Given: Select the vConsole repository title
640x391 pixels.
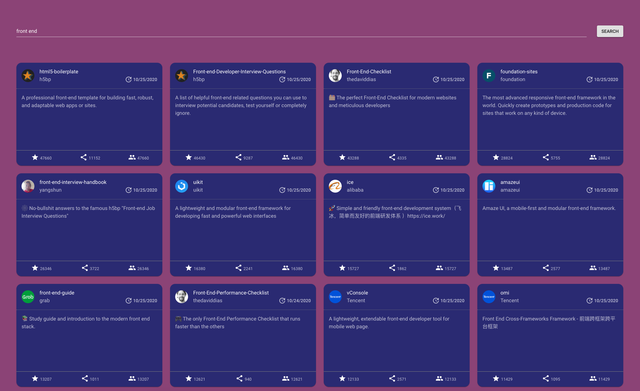Looking at the screenshot, I should tap(357, 293).
